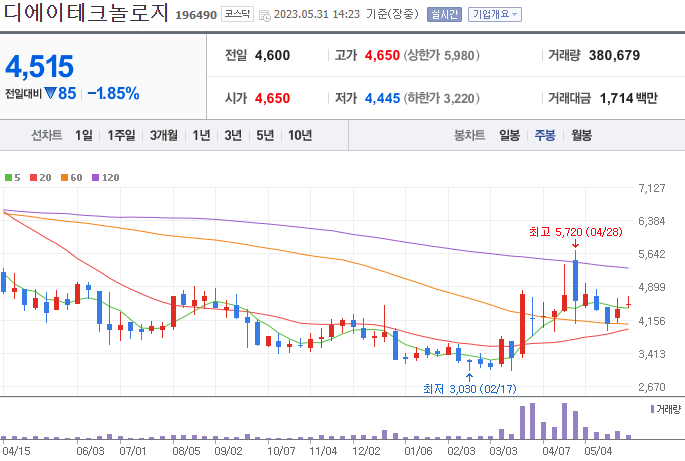Select the 3개월 line chart tab
The width and height of the screenshot is (685, 461).
(x=164, y=135)
